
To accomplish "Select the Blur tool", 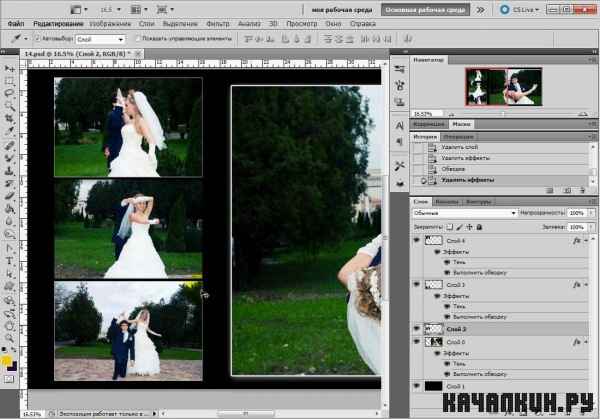I will 10,221.
